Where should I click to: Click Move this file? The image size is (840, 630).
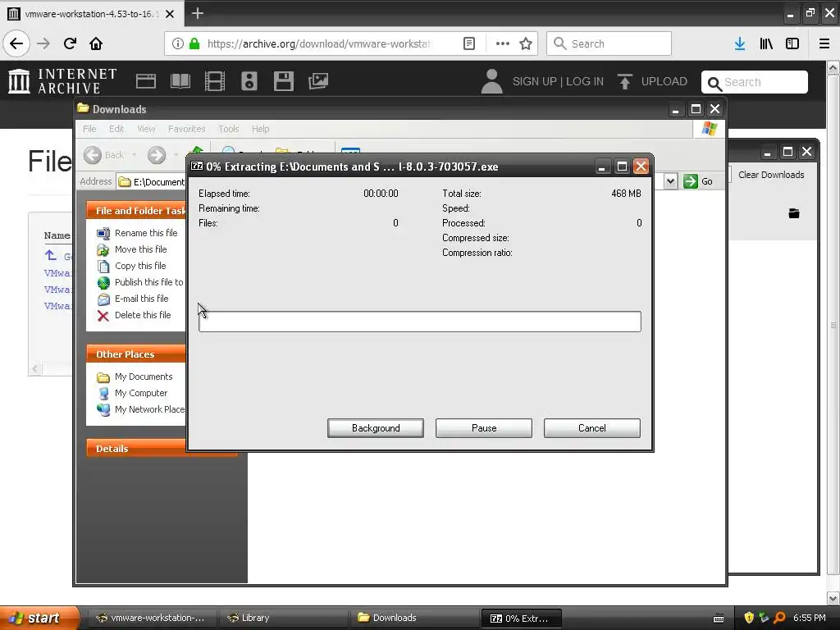click(x=140, y=249)
